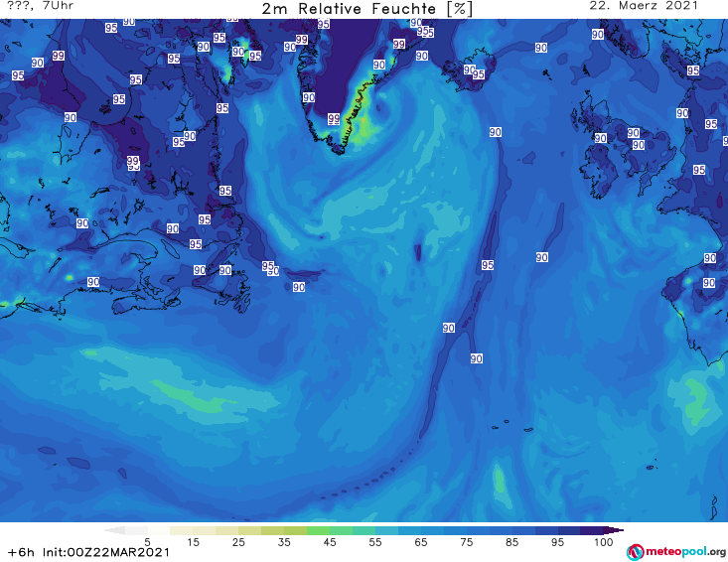Click the '95' label on colorbar

click(x=557, y=542)
